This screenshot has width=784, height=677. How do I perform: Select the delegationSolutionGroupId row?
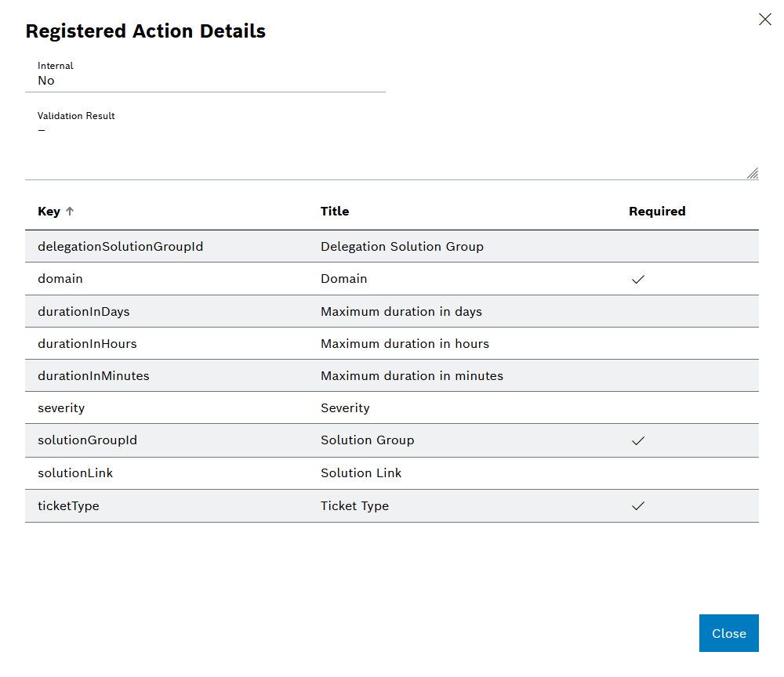point(314,246)
